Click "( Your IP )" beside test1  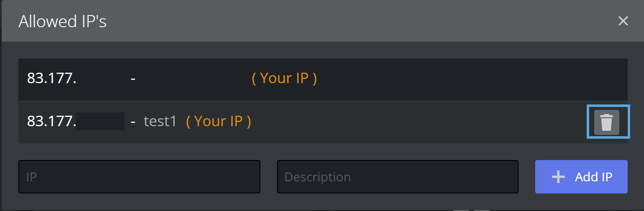click(218, 122)
